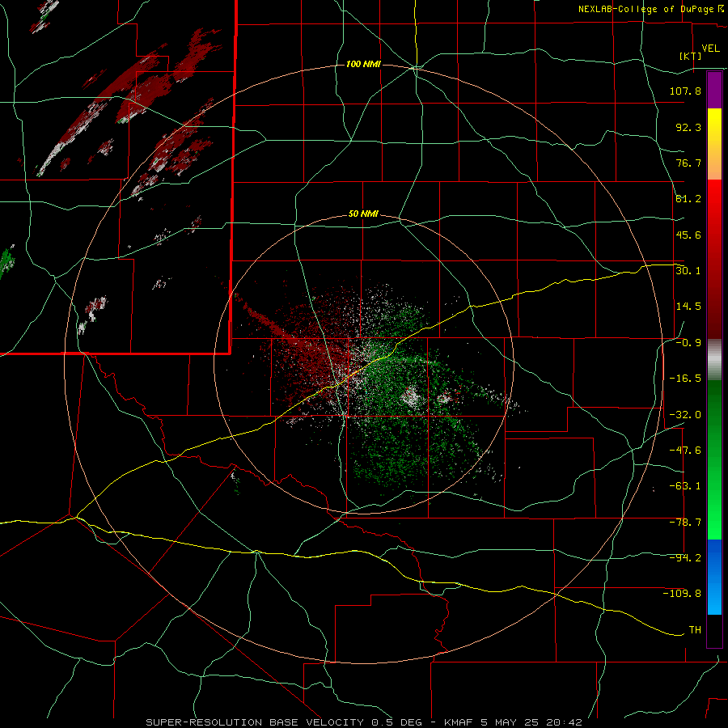Click the [KT] units label
This screenshot has width=728, height=728.
691,56
